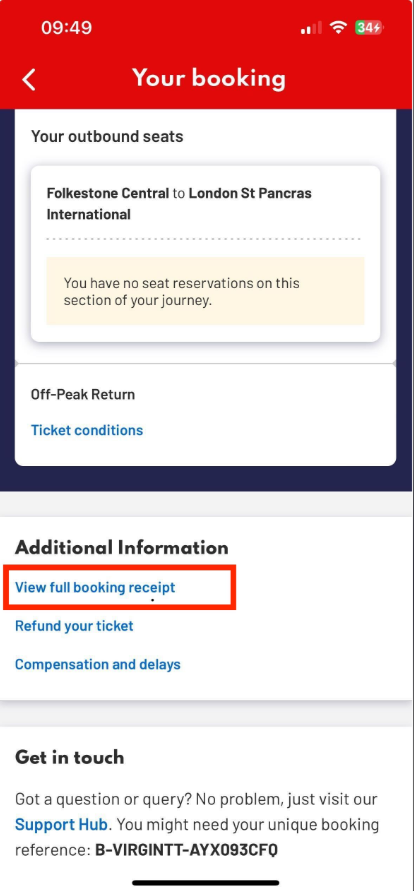
Task: Tap the cellular signal bars icon
Action: [311, 28]
